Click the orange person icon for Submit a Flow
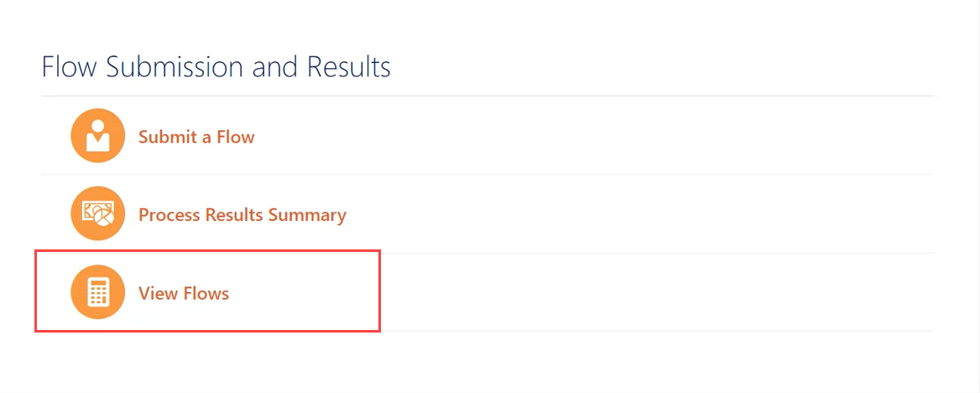Viewport: 980px width, 393px height. coord(98,136)
